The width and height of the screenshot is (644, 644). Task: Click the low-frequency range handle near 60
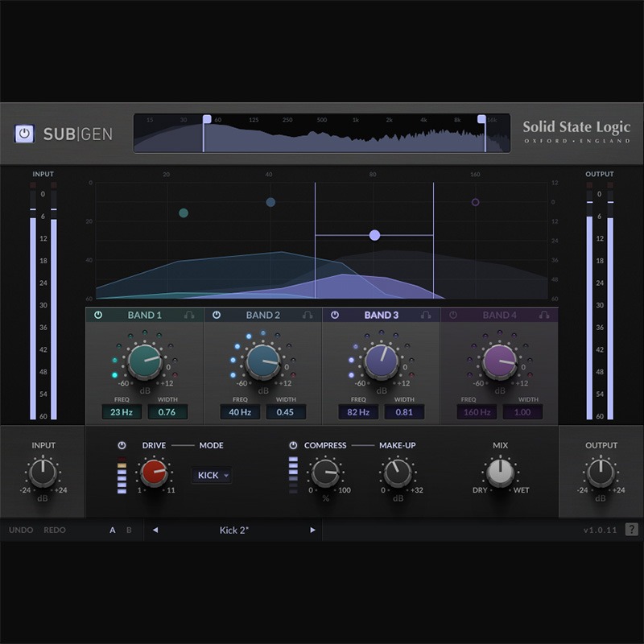click(207, 119)
